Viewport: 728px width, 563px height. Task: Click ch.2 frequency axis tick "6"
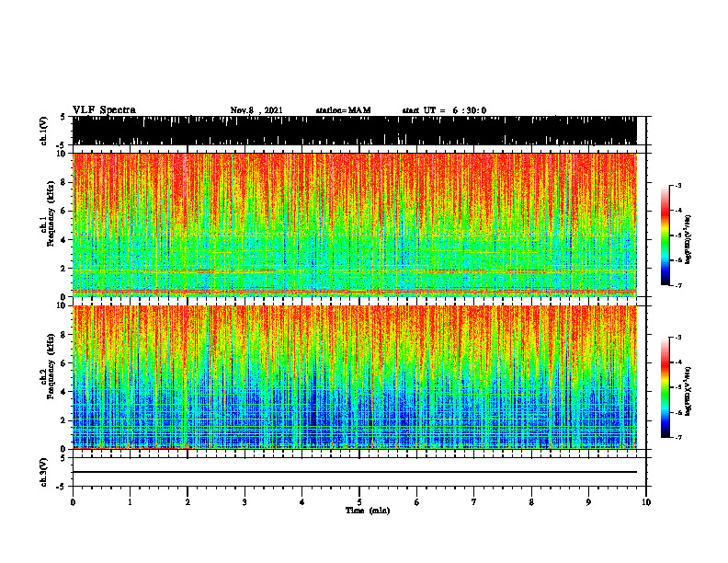63,363
